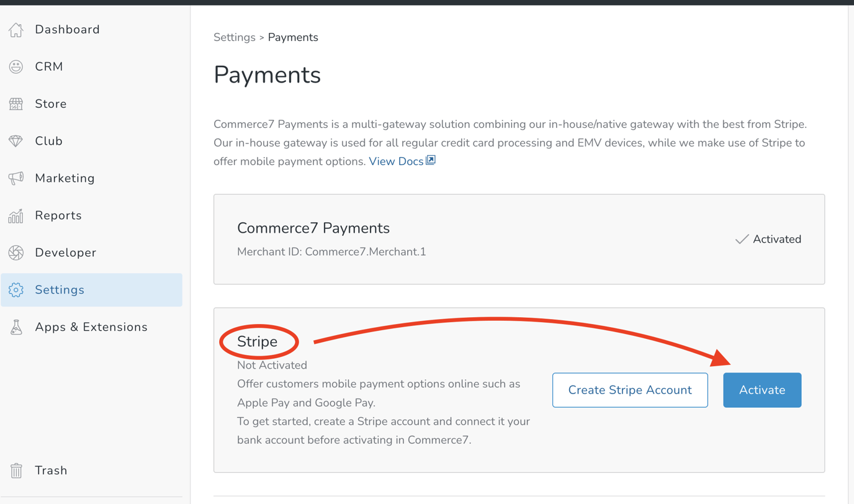Open the View Docs link
The width and height of the screenshot is (854, 504).
pyautogui.click(x=396, y=161)
